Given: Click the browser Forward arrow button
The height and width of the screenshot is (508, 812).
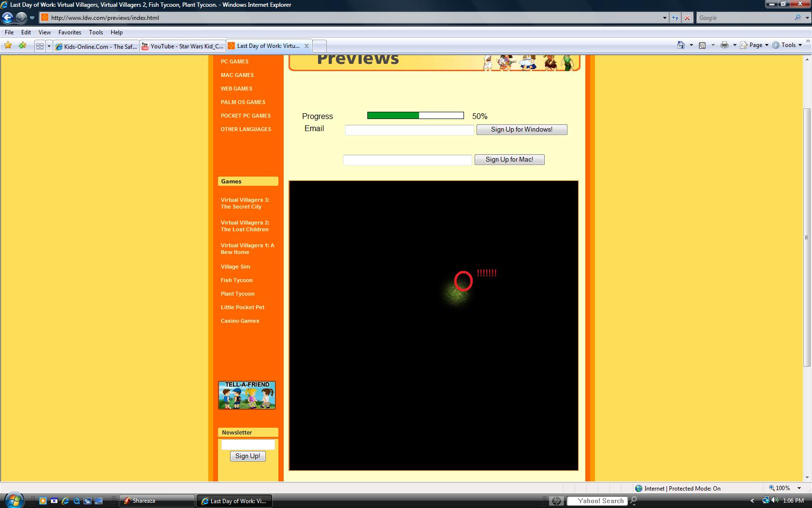Looking at the screenshot, I should point(21,18).
